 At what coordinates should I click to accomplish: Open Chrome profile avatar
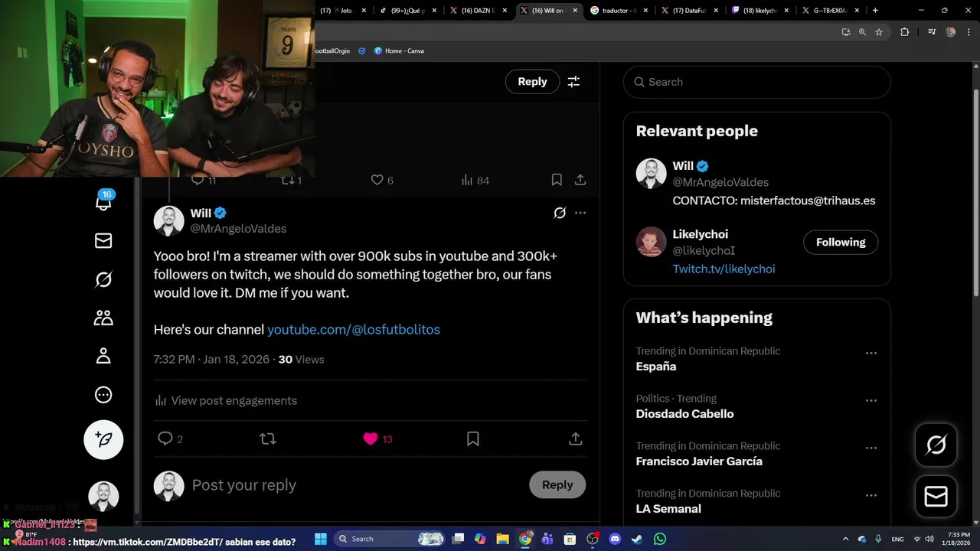tap(951, 32)
